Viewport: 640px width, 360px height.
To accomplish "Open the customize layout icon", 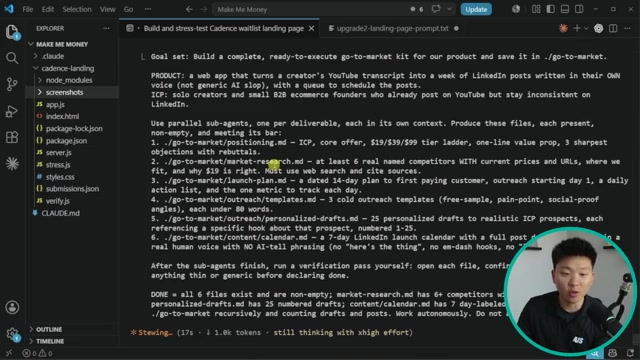I will coord(536,9).
